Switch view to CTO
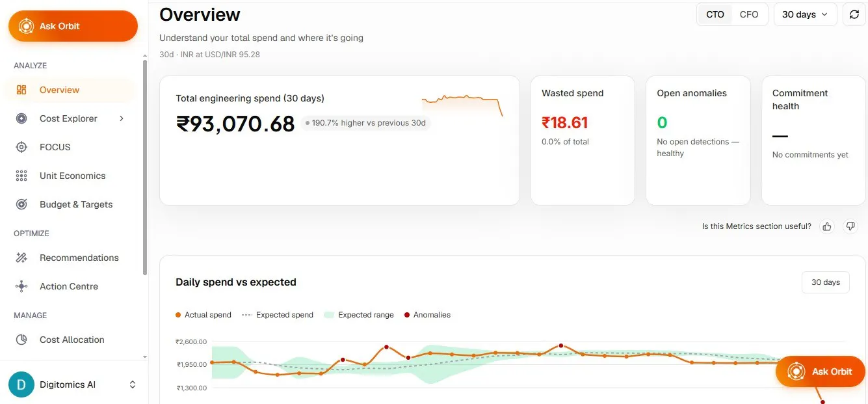 [x=715, y=14]
